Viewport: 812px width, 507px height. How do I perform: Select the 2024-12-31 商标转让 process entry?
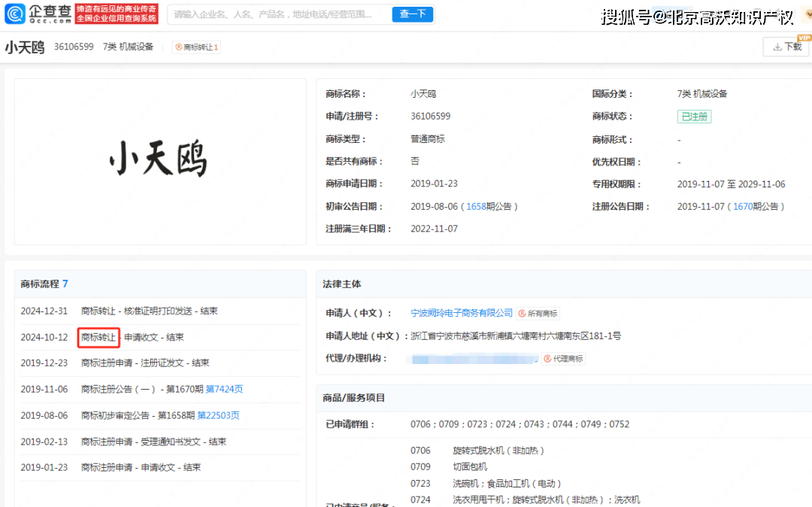point(149,311)
